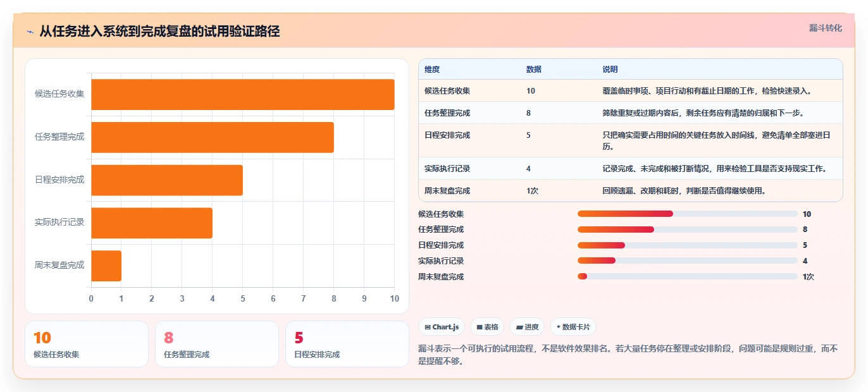Click the 任务整理完成 cell in the table
The width and height of the screenshot is (868, 392).
(447, 113)
